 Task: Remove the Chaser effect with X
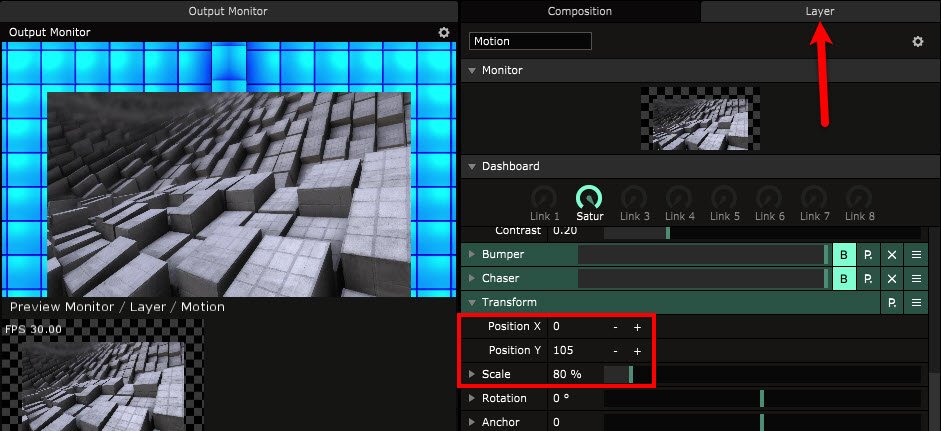tap(892, 279)
